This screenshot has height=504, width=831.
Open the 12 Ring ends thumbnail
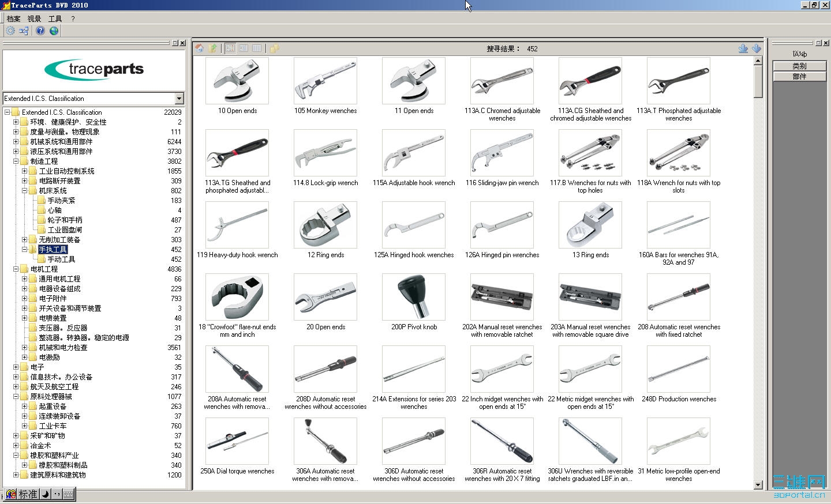pyautogui.click(x=325, y=225)
